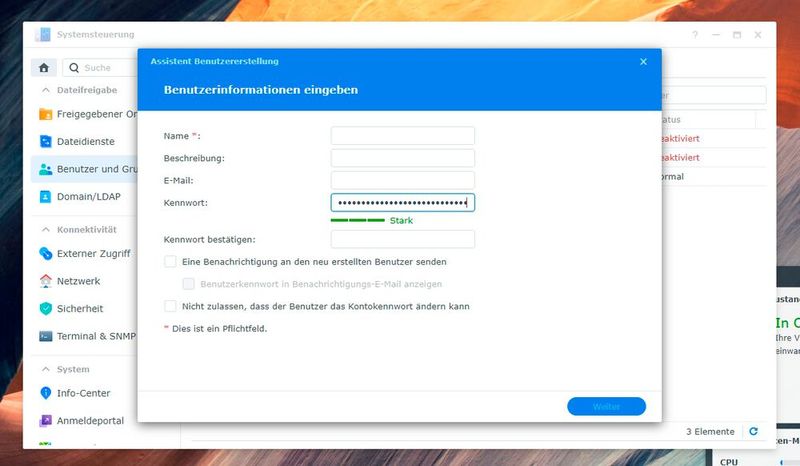Image resolution: width=800 pixels, height=466 pixels.
Task: Enable notification to newly created user
Action: point(170,261)
